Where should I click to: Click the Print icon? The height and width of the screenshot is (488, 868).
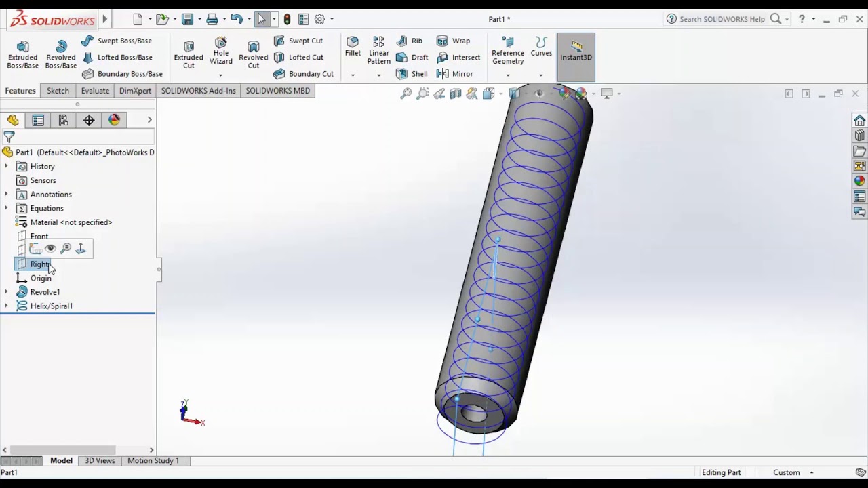click(x=212, y=19)
